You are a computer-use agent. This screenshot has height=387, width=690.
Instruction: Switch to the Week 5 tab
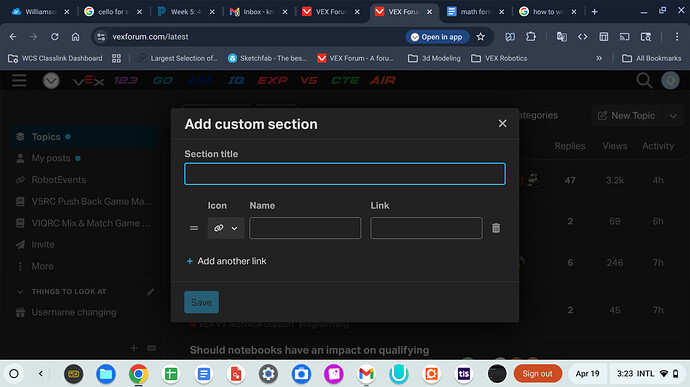[x=185, y=12]
